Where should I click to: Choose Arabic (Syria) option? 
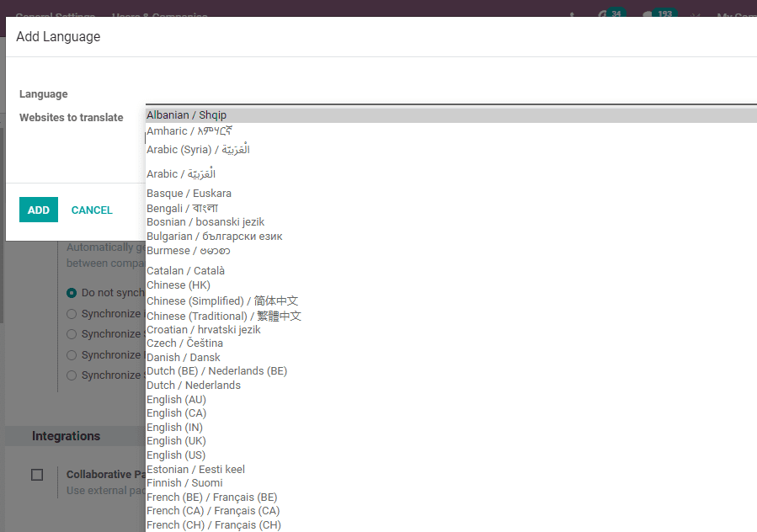coord(451,150)
